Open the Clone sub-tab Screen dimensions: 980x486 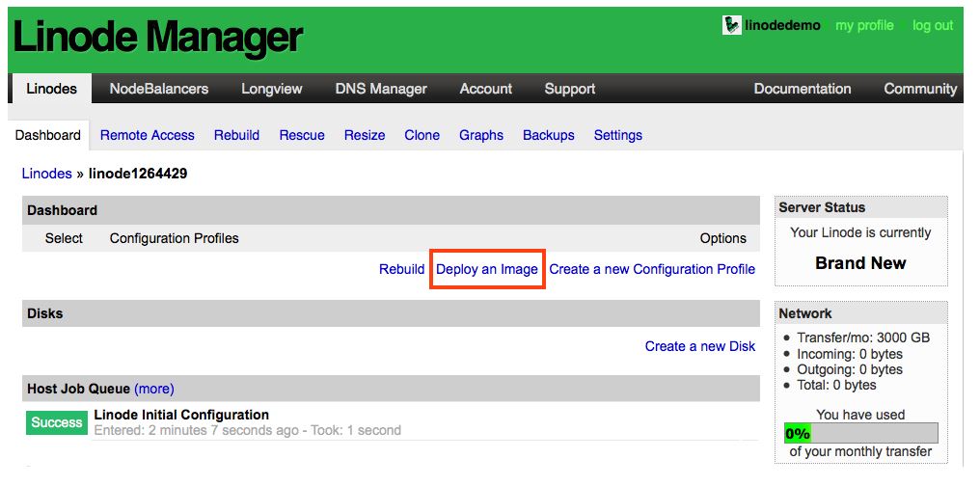(422, 135)
